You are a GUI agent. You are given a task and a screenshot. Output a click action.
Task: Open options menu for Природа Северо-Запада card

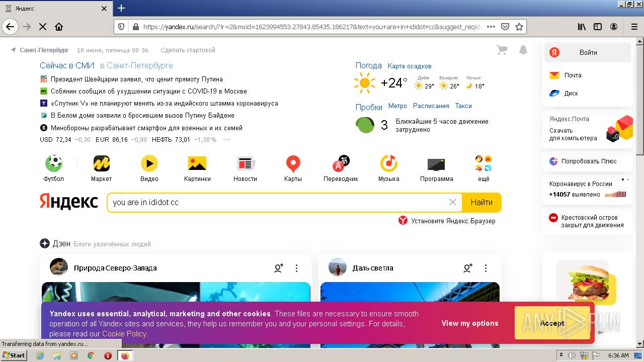click(296, 268)
